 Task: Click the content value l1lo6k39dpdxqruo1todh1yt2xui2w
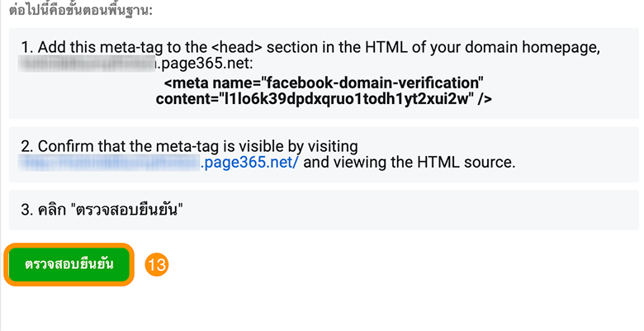point(345,99)
